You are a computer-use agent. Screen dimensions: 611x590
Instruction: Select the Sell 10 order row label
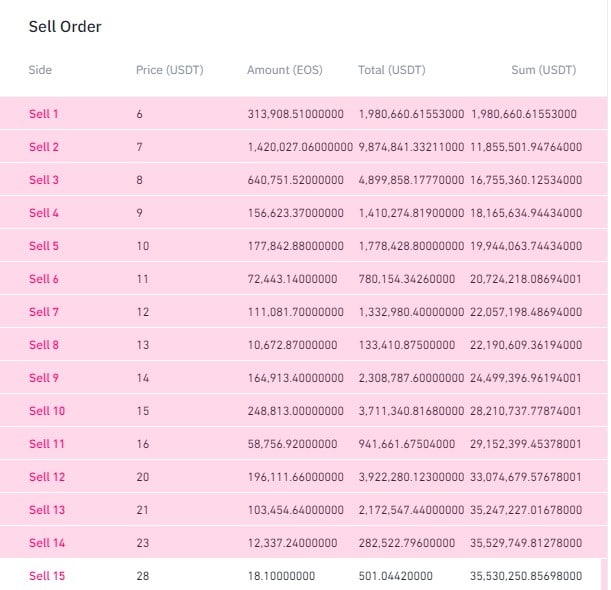click(x=47, y=411)
